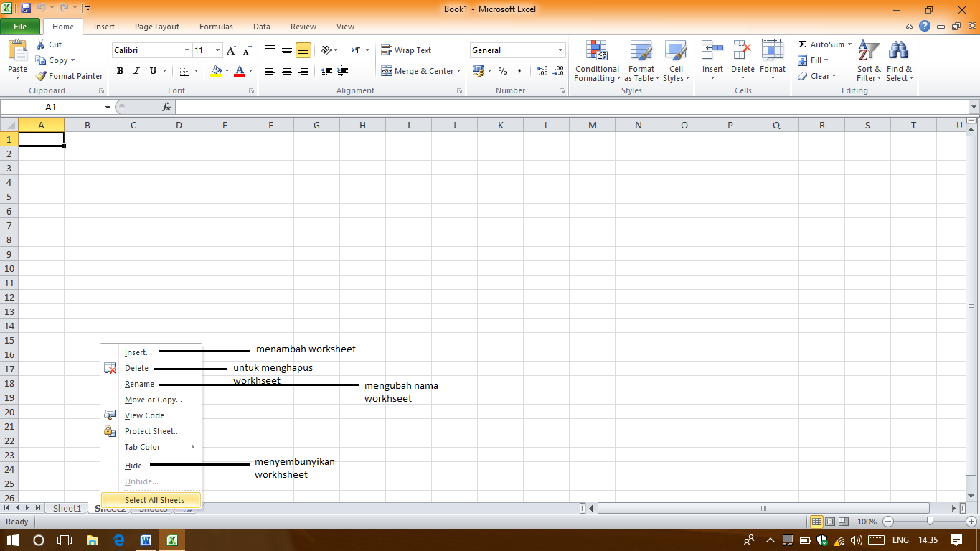Open Conditional Formatting options
This screenshot has width=980, height=551.
pyautogui.click(x=596, y=61)
